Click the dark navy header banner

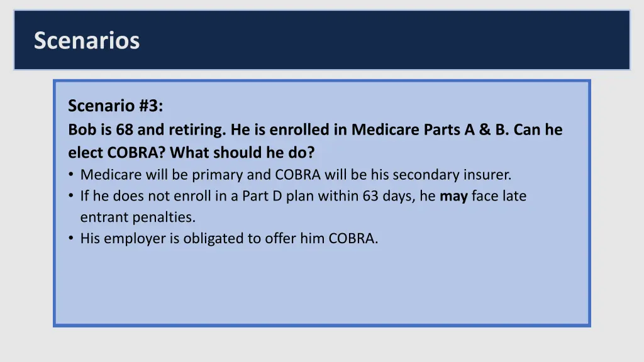click(322, 40)
